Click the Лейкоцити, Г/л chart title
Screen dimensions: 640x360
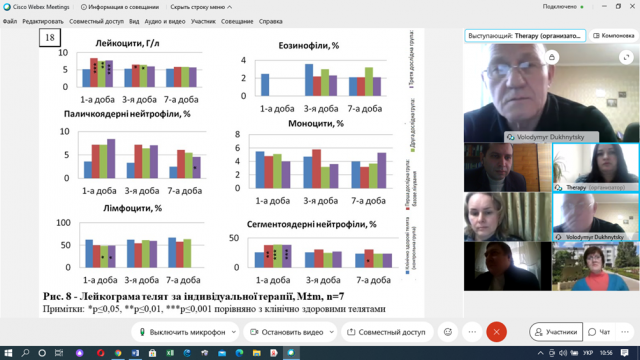(127, 43)
